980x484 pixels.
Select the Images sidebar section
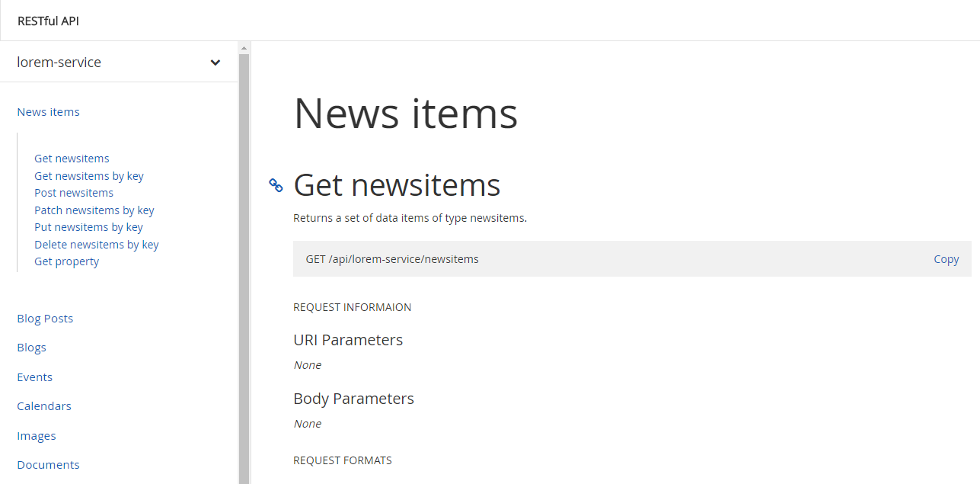[x=36, y=435]
